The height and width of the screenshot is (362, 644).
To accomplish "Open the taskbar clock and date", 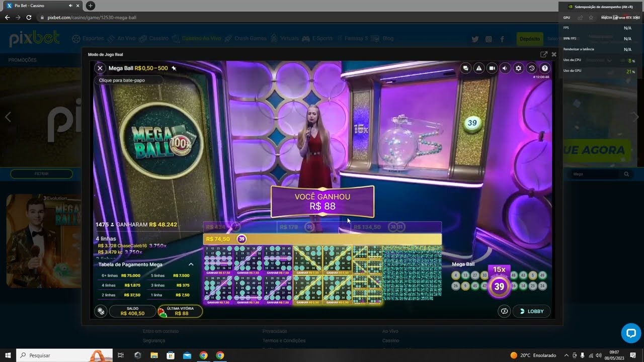I will pyautogui.click(x=614, y=355).
